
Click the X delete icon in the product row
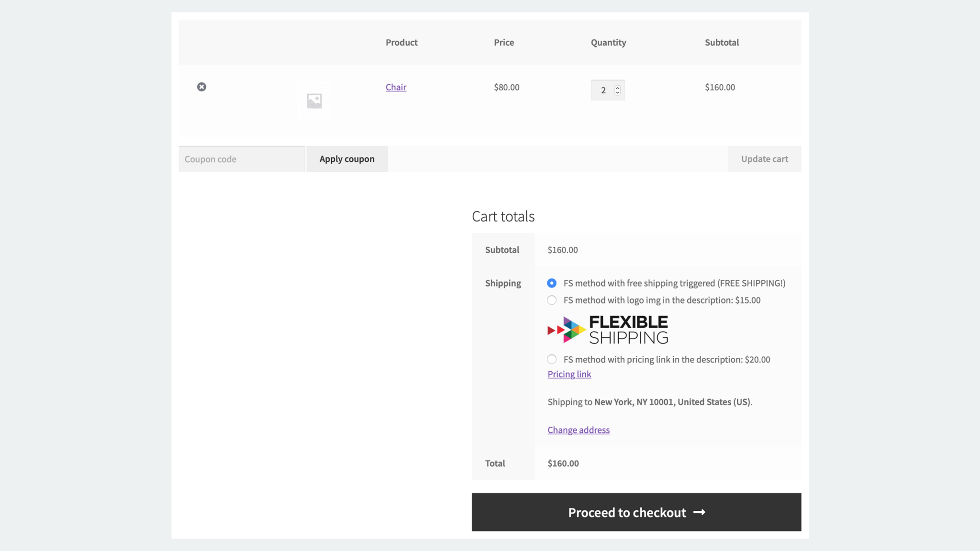point(201,87)
